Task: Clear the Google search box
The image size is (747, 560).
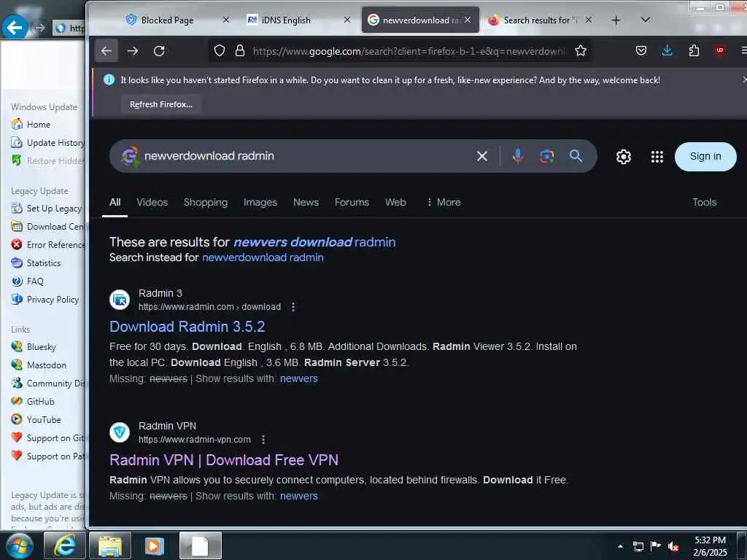Action: (482, 156)
